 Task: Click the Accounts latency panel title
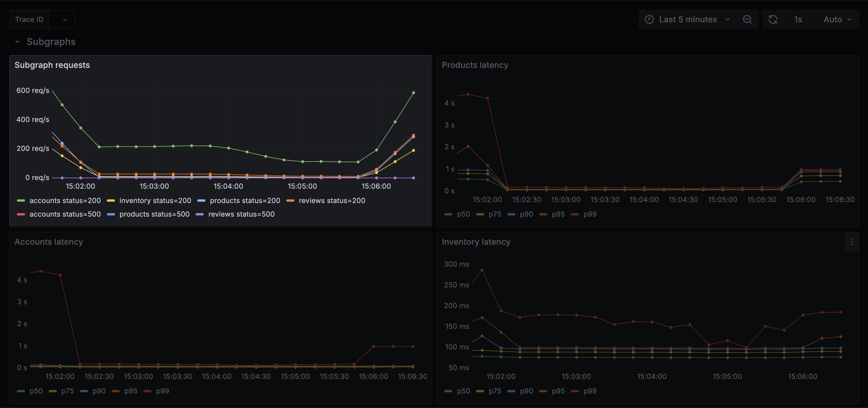(49, 242)
